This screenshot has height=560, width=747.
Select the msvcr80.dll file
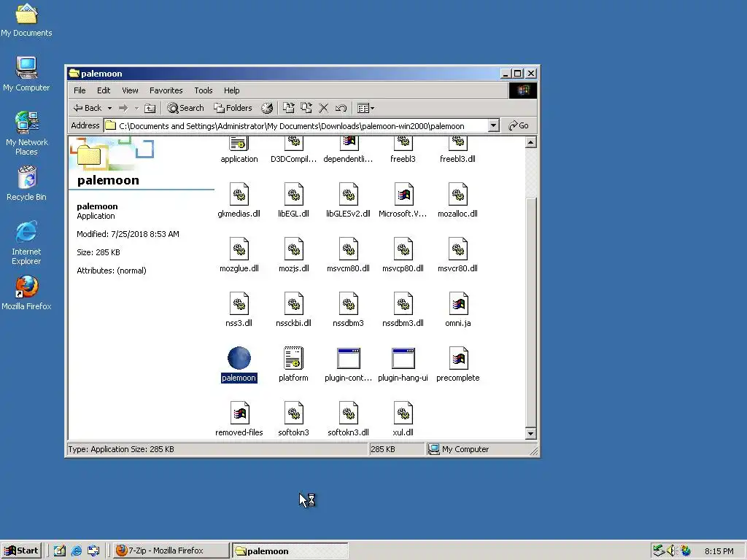pos(458,249)
